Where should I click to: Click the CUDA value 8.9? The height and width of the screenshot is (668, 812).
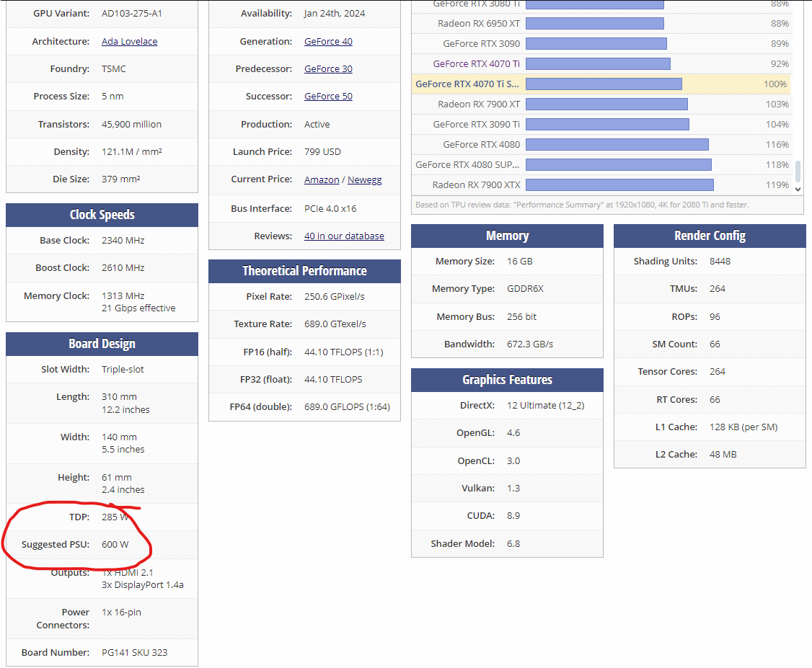pyautogui.click(x=513, y=515)
